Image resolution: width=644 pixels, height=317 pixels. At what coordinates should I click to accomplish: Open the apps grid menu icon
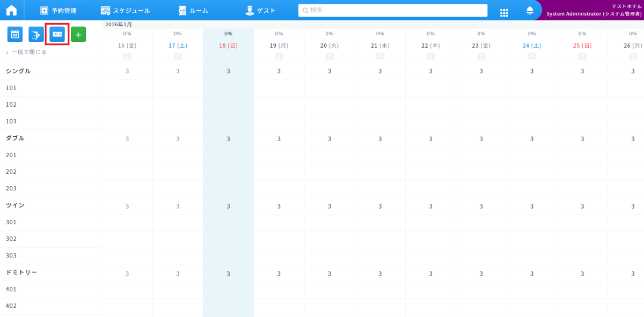click(x=504, y=12)
